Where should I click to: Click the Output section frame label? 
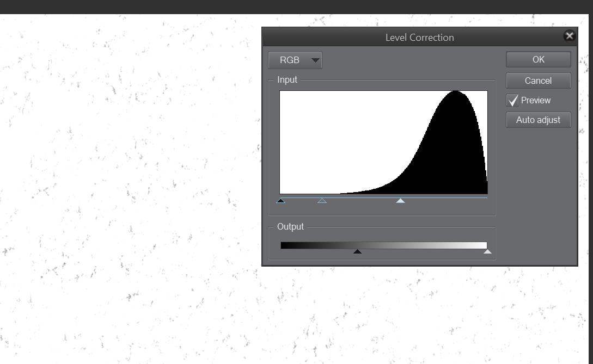(x=290, y=226)
